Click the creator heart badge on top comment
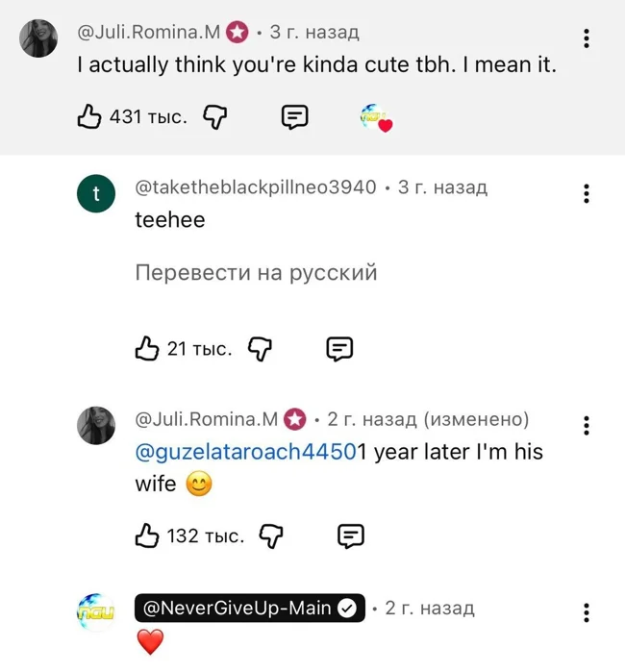 tap(376, 118)
